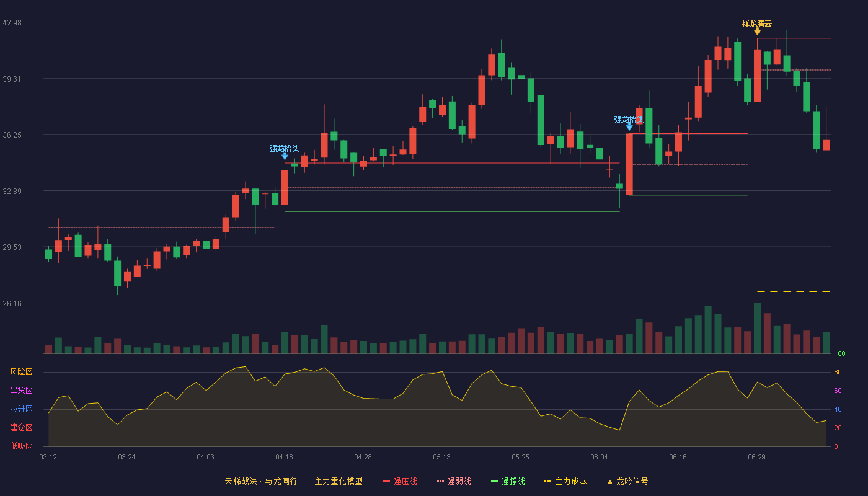Click the 26.16 price axis label

(12, 303)
